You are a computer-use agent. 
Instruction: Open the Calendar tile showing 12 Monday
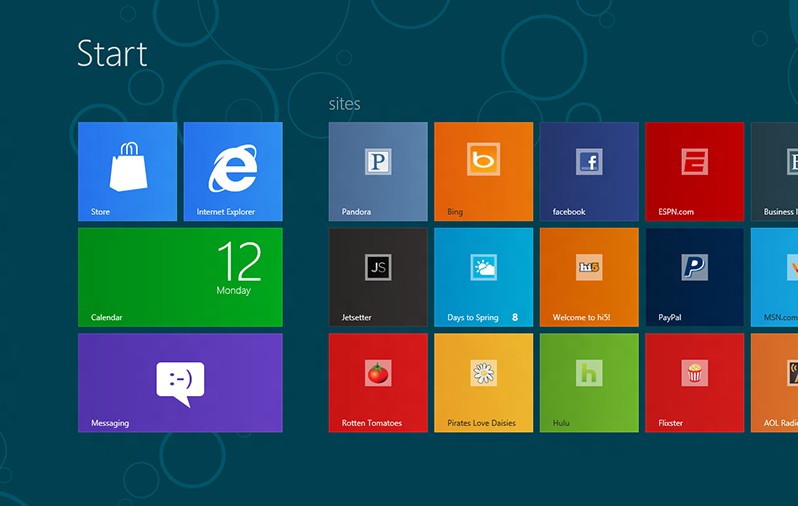click(180, 277)
